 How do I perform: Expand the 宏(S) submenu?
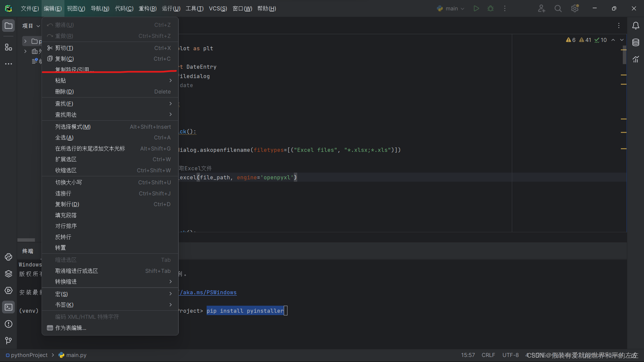coord(110,294)
